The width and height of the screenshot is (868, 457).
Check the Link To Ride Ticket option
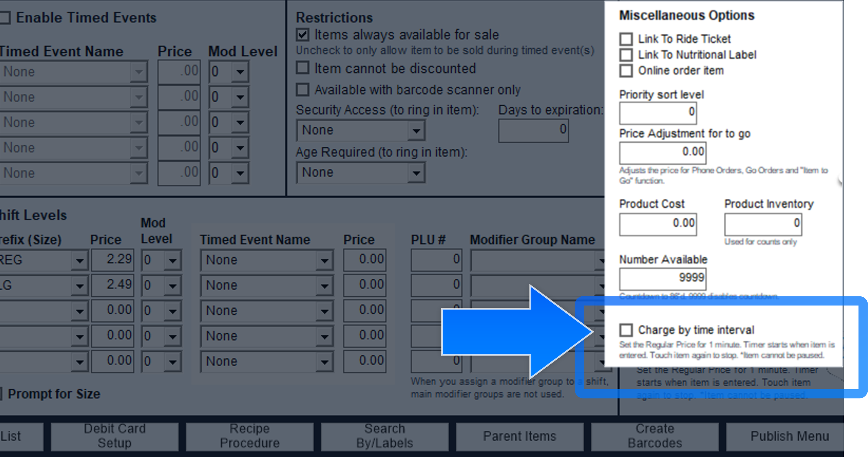pyautogui.click(x=625, y=39)
